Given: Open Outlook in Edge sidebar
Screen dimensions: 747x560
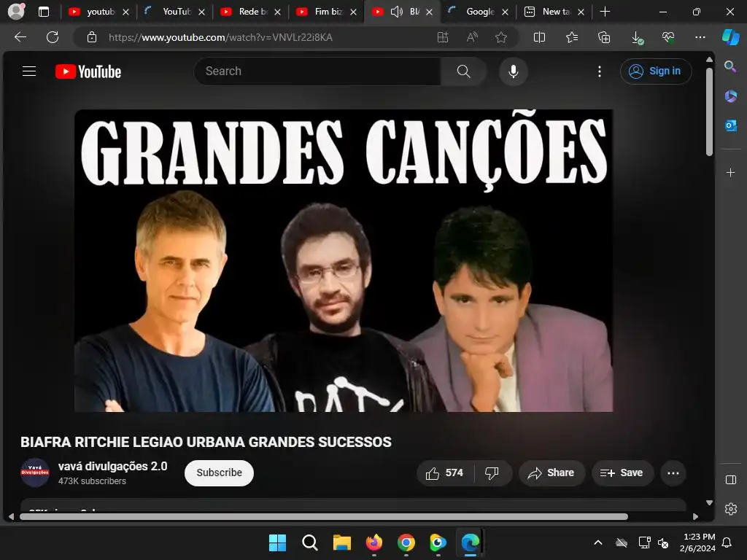Looking at the screenshot, I should 730,125.
